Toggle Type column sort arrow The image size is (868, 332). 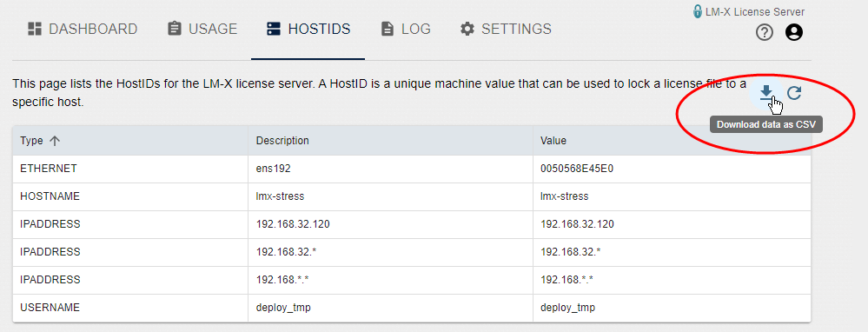(54, 141)
